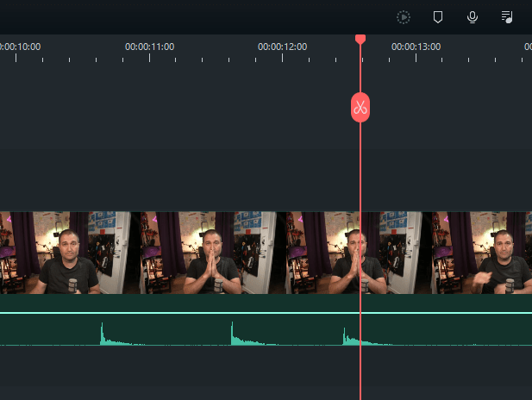Jump to 00:00:13:00 on the ruler
The image size is (532, 400).
pyautogui.click(x=416, y=47)
